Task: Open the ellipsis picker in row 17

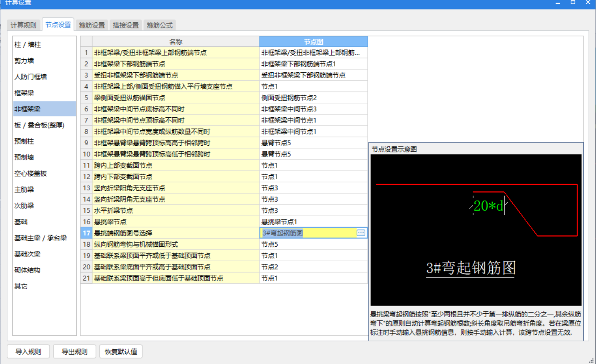Action: [x=361, y=233]
